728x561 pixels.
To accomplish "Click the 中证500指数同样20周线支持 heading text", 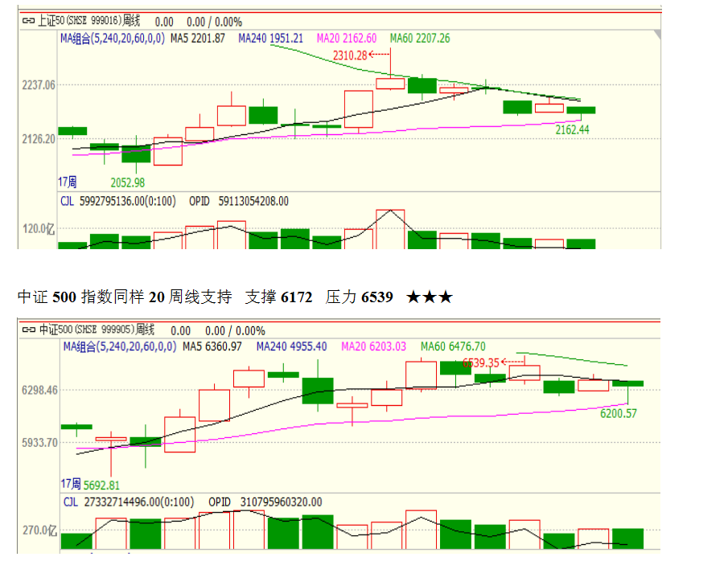I will 125,297.
